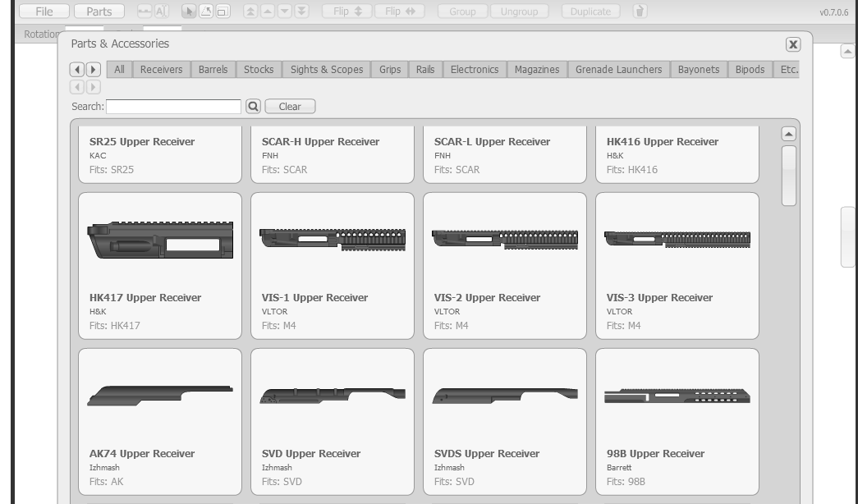Screen dimensions: 858x504
Task: Select the Stocks tab
Action: click(x=259, y=70)
